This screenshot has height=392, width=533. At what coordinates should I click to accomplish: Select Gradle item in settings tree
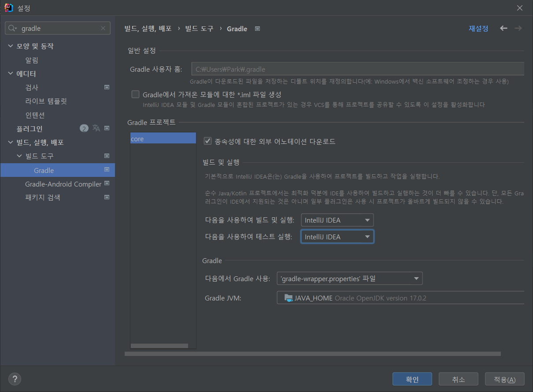(57, 170)
